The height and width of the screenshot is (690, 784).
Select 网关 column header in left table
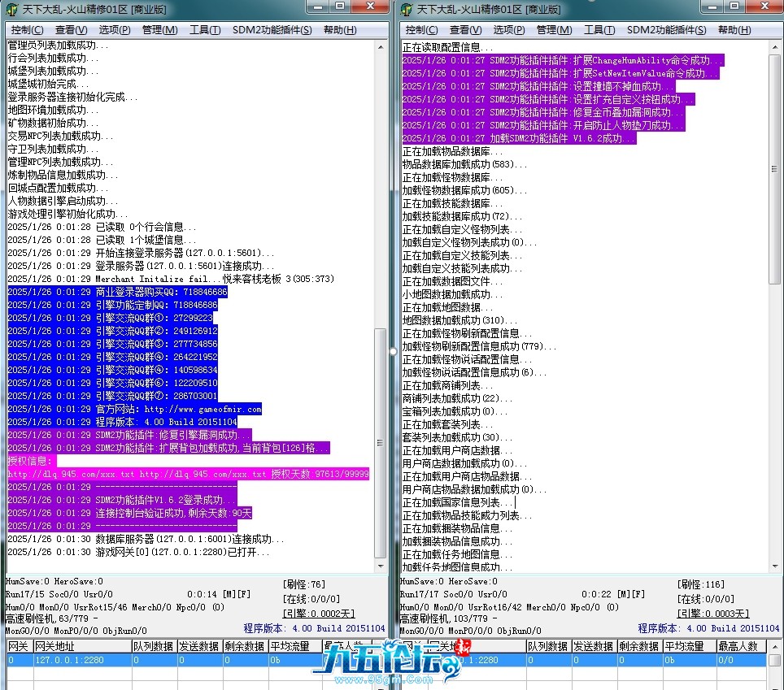(x=20, y=647)
